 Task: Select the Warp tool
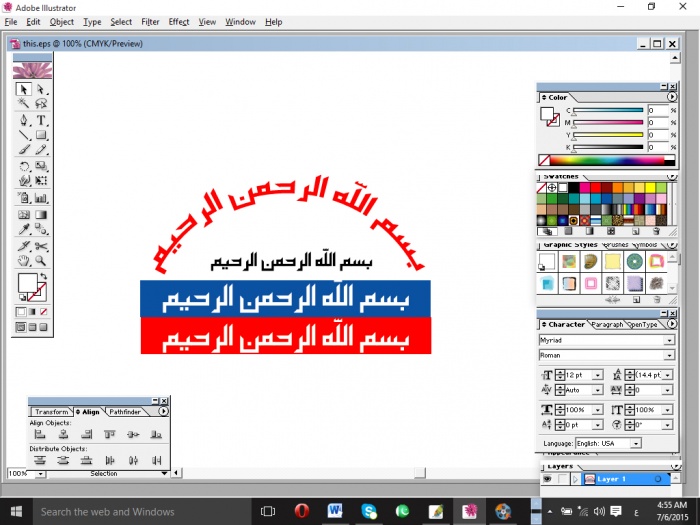24,181
